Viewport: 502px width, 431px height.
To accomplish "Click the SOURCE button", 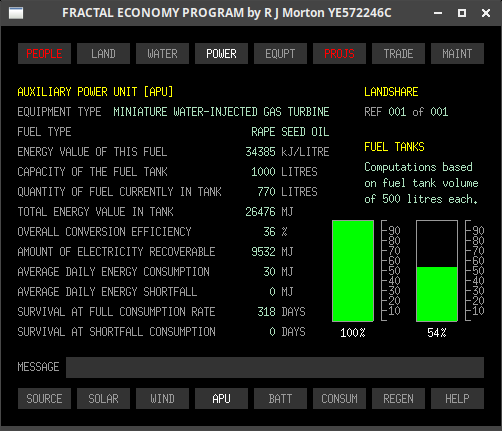I will pyautogui.click(x=44, y=398).
